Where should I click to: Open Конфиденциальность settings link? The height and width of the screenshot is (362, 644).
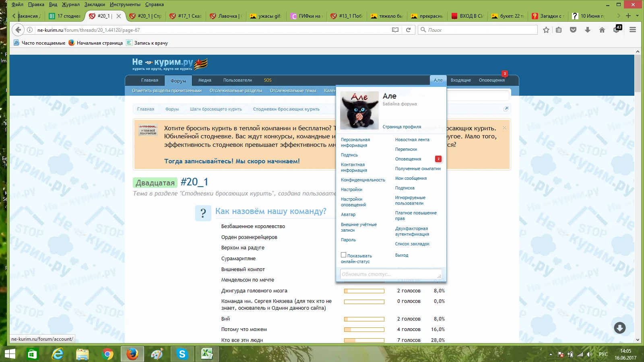click(x=363, y=180)
